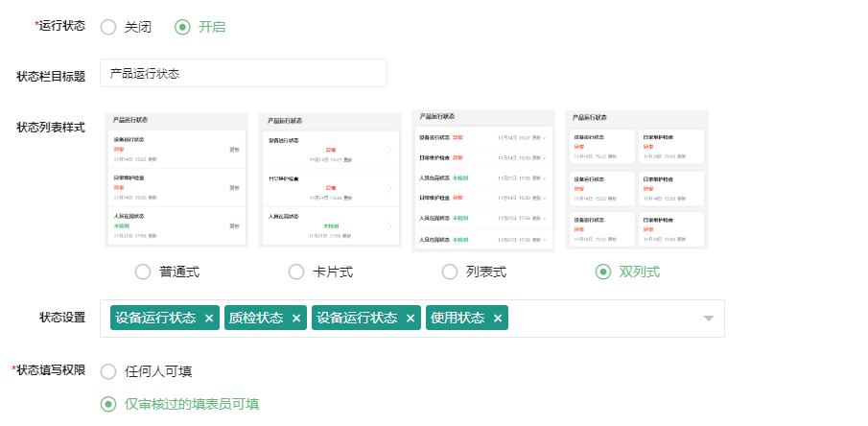Remove the 使用状态 tag via its X
Image resolution: width=868 pixels, height=426 pixels.
(x=497, y=319)
